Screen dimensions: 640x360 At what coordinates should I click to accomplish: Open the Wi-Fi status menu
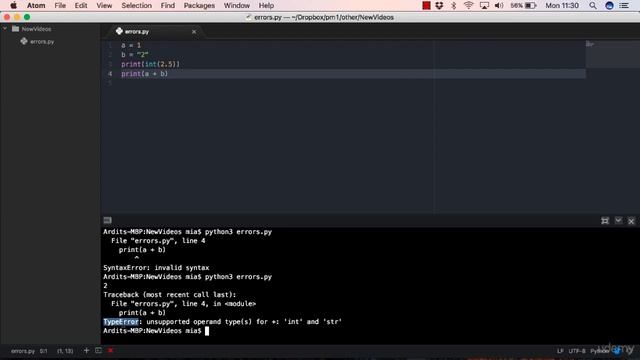(x=468, y=5)
